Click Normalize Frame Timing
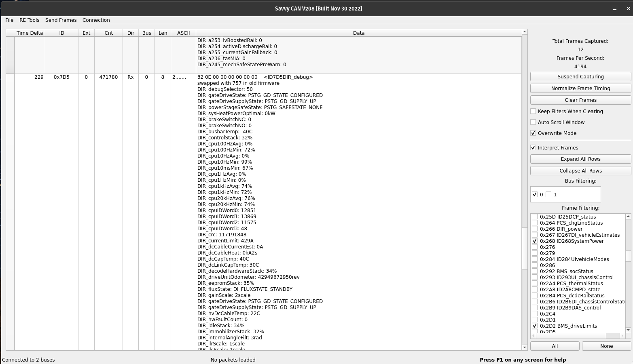 click(580, 88)
